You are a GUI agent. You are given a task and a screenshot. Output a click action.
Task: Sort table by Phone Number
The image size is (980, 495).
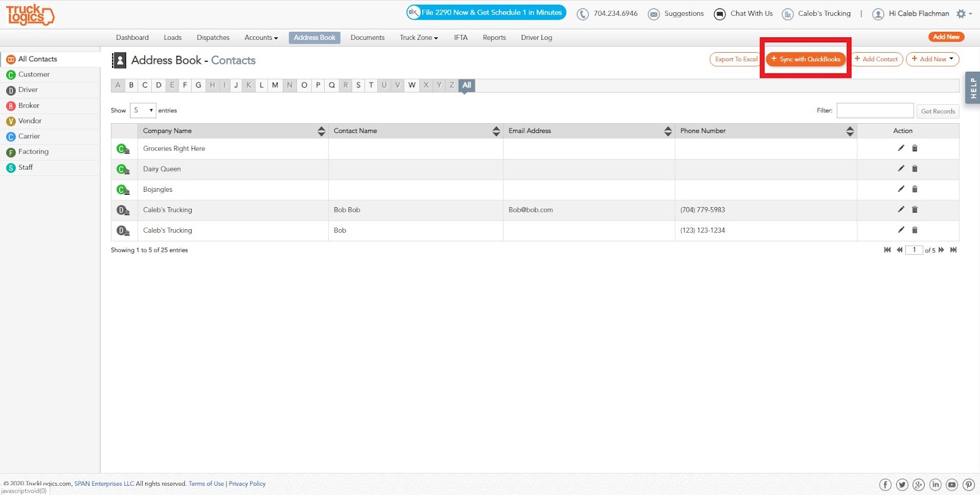pos(850,131)
